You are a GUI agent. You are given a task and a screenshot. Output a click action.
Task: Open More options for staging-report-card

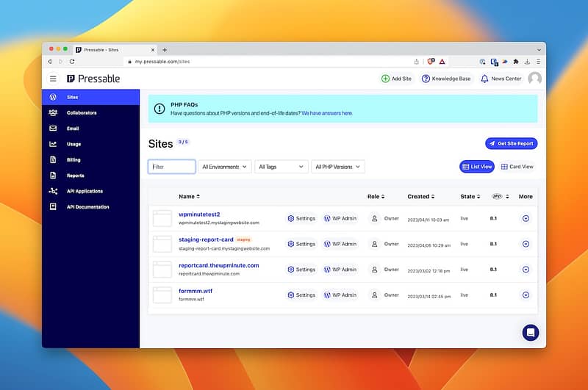coord(526,244)
